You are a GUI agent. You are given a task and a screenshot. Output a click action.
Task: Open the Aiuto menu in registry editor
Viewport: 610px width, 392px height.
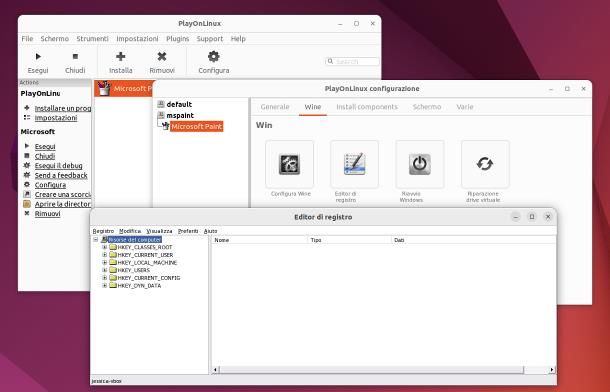pyautogui.click(x=210, y=231)
